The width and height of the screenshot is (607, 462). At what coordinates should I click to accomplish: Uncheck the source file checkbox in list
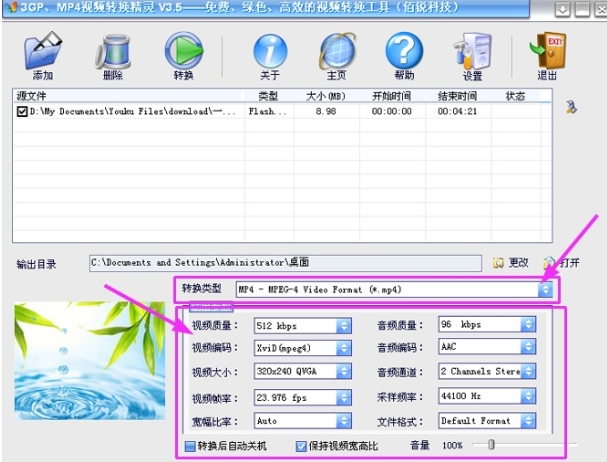pyautogui.click(x=22, y=113)
